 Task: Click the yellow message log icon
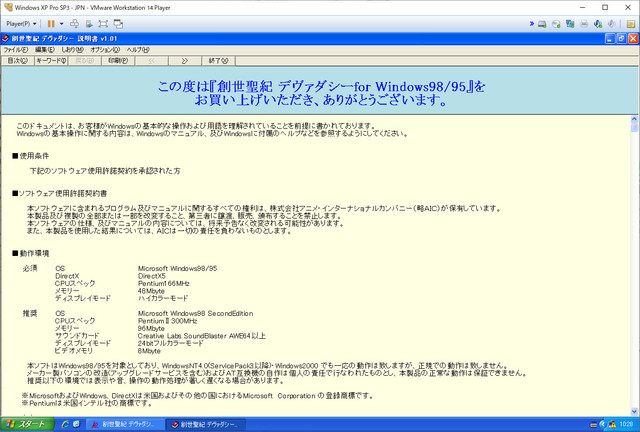click(631, 24)
